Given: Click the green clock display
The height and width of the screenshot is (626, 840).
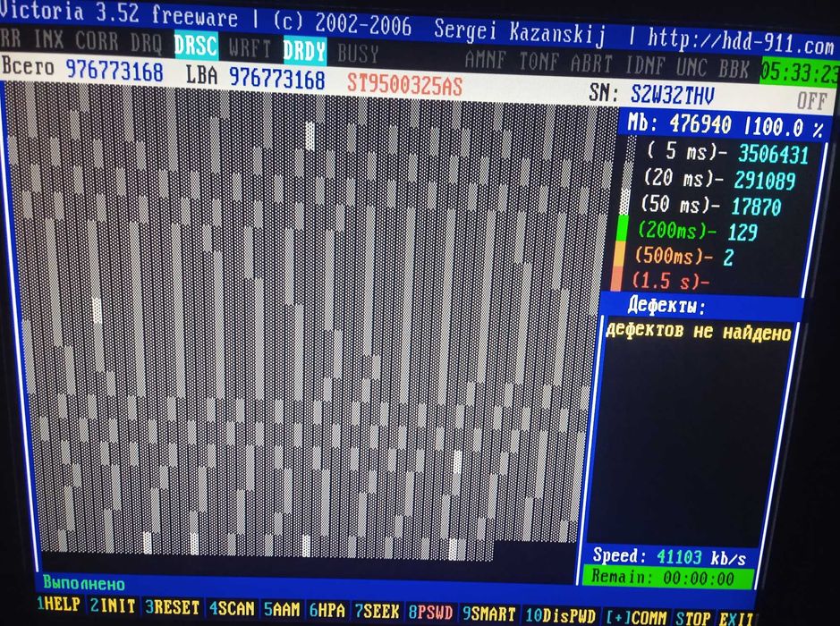Looking at the screenshot, I should (799, 72).
